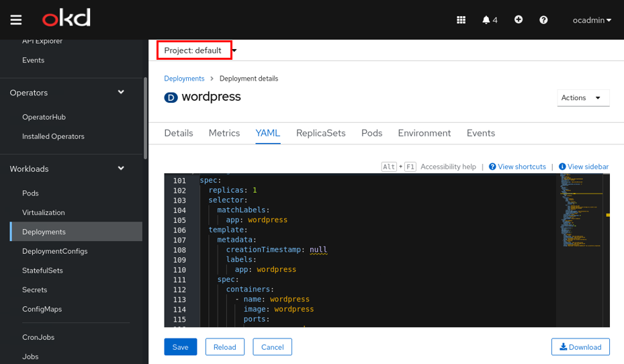Switch to the Details tab

pos(179,133)
